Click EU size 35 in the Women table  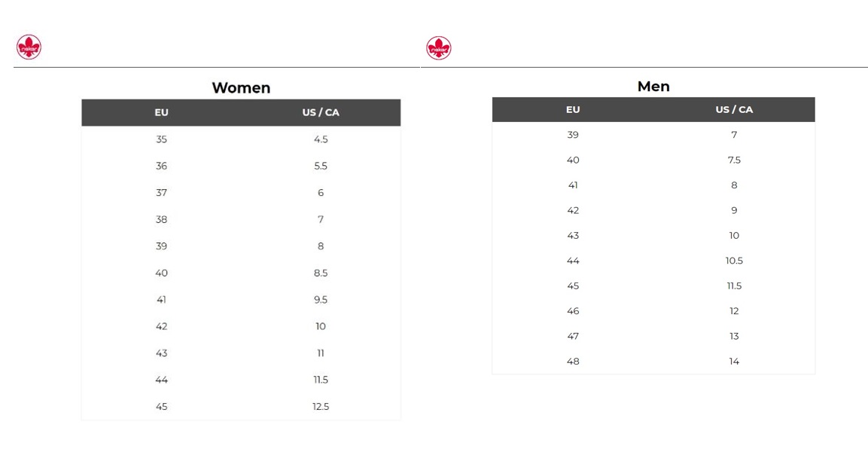(x=161, y=139)
